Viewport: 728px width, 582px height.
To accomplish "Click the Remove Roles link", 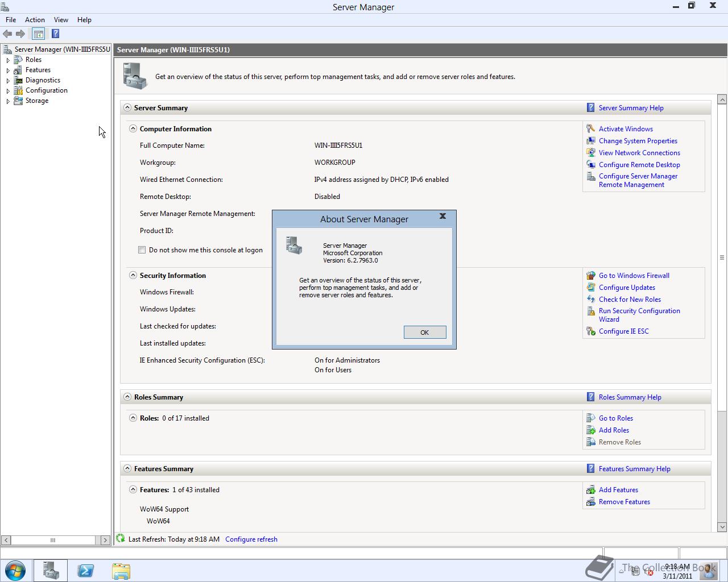I will click(619, 442).
